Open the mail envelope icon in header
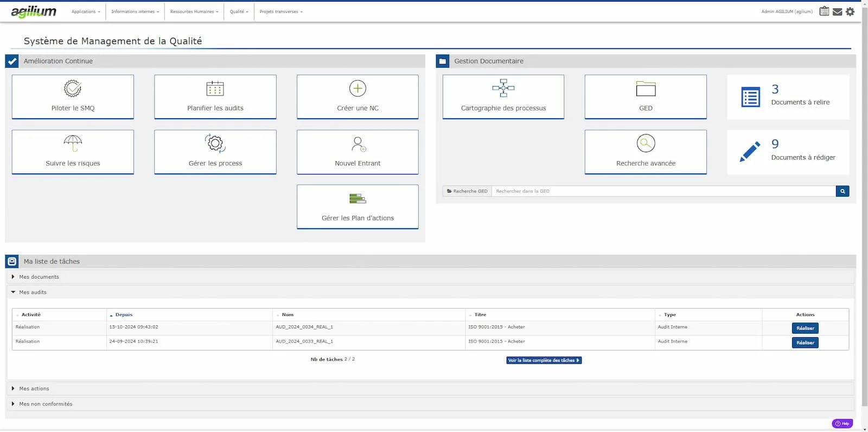 [x=838, y=11]
